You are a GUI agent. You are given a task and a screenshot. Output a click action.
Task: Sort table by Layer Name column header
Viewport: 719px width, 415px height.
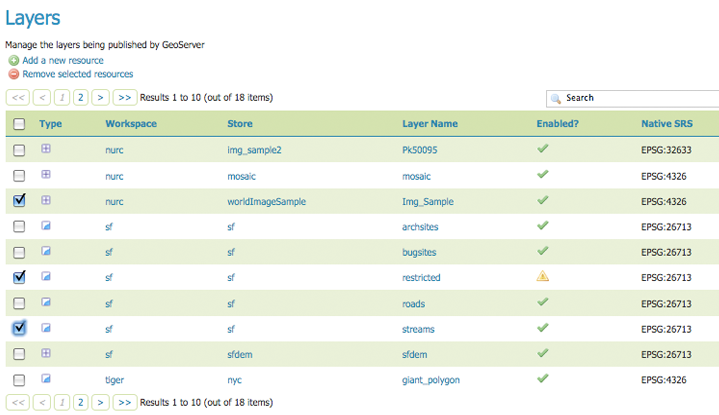click(430, 124)
